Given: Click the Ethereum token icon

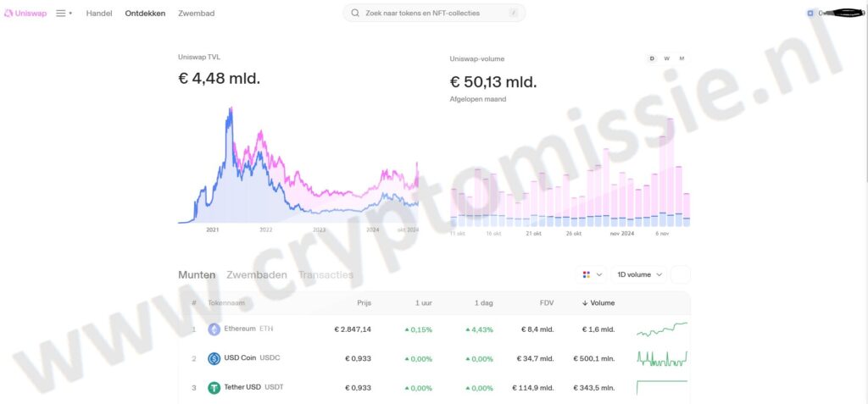Looking at the screenshot, I should point(214,329).
